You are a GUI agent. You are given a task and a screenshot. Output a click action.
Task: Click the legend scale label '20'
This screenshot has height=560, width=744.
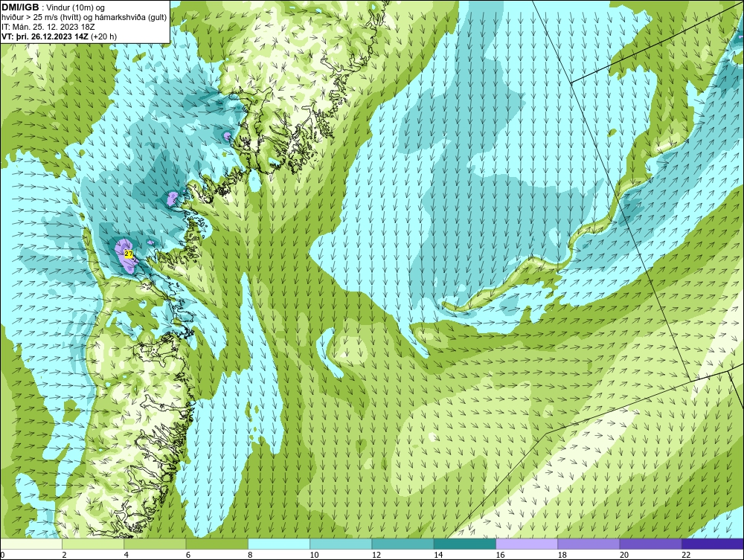coord(624,555)
